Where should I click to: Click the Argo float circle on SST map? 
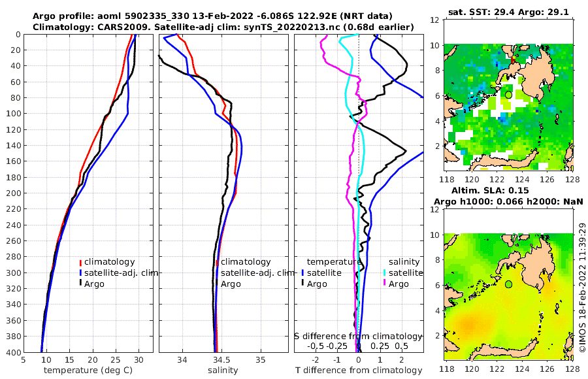[508, 95]
